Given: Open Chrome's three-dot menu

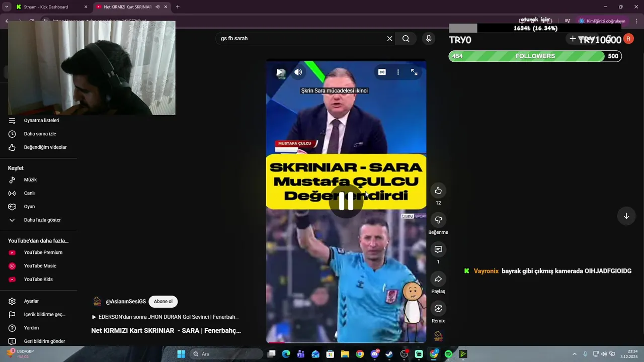Looking at the screenshot, I should pyautogui.click(x=637, y=21).
